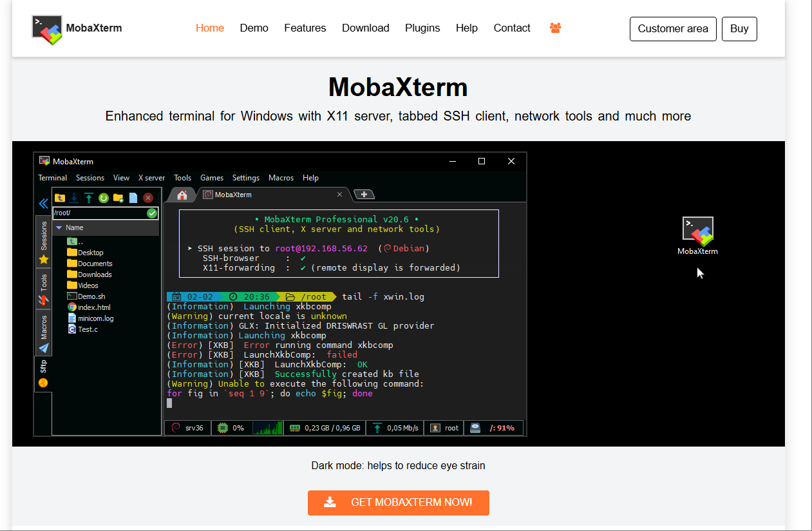
Task: Toggle Name column sort arrow
Action: coord(59,227)
